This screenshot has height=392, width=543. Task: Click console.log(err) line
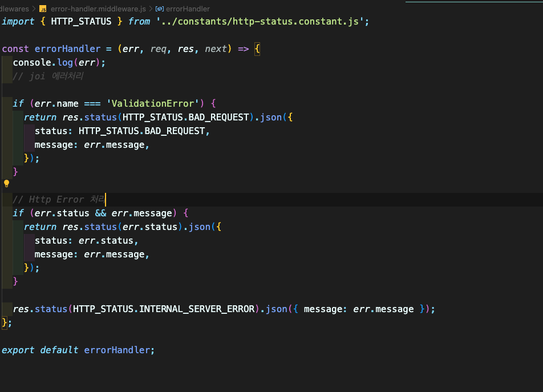tap(59, 63)
